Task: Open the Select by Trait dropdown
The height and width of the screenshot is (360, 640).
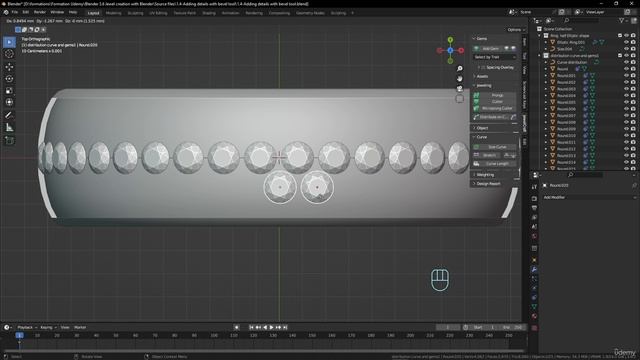Action: point(495,57)
